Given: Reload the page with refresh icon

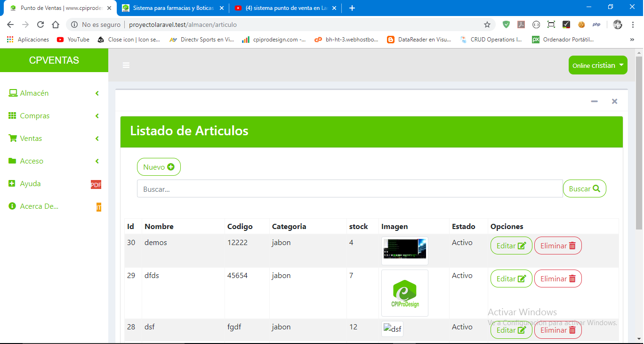Looking at the screenshot, I should (x=40, y=25).
